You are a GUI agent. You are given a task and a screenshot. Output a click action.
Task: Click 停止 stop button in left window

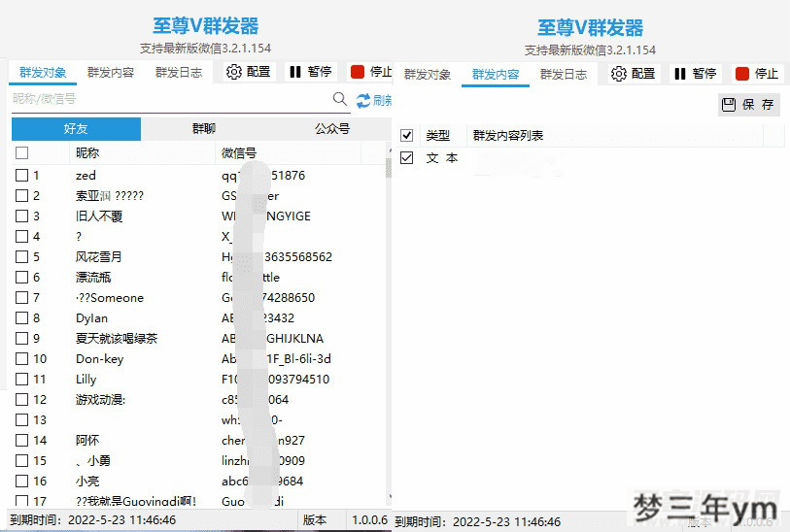point(371,72)
